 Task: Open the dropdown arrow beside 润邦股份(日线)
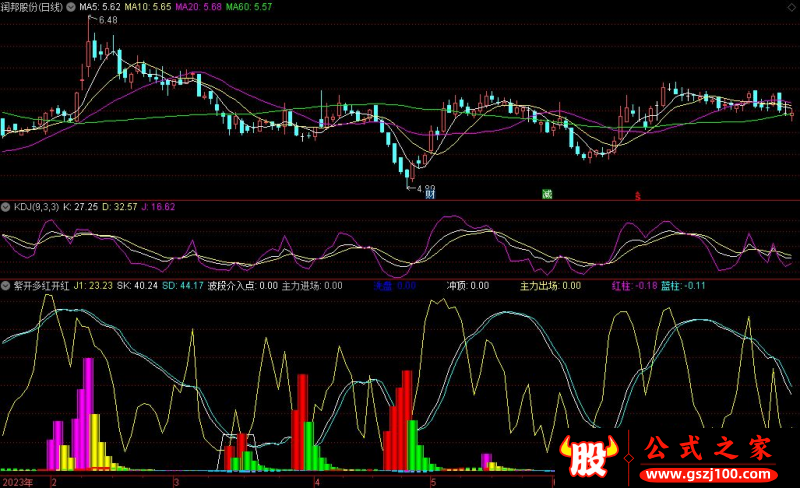click(69, 7)
